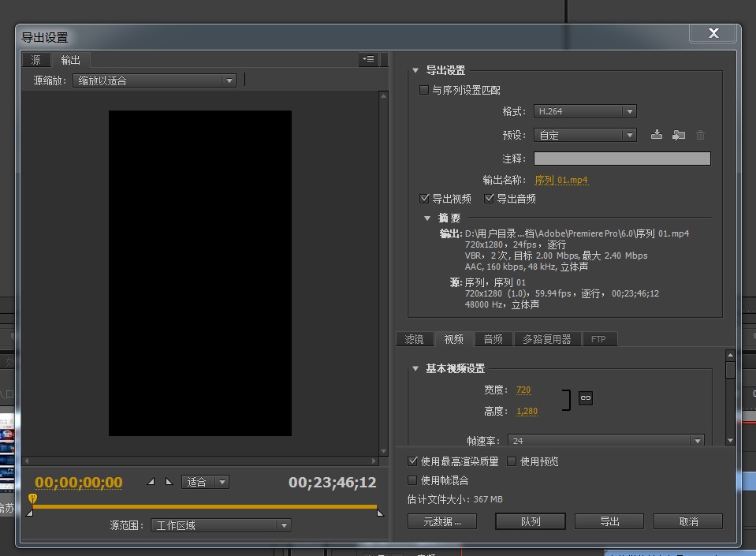Screen dimensions: 756x556
Task: Enable the 与序列设置匹配 checkbox
Action: (x=423, y=90)
